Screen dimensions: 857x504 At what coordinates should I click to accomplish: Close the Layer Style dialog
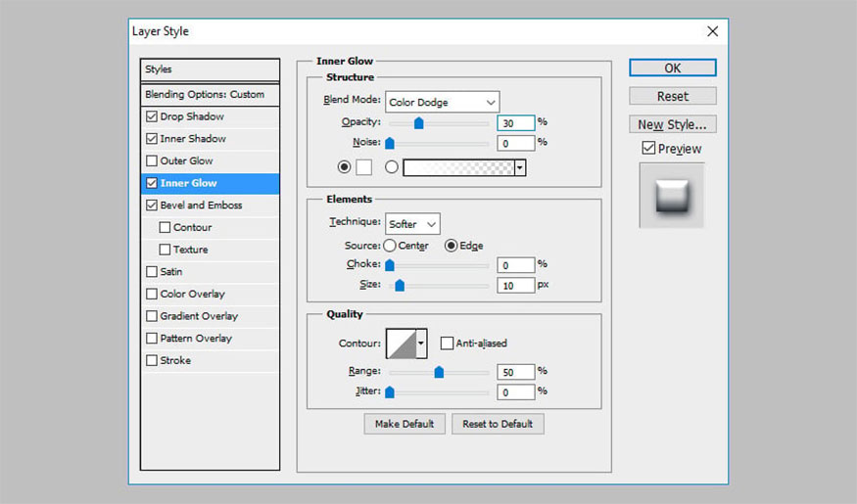712,31
